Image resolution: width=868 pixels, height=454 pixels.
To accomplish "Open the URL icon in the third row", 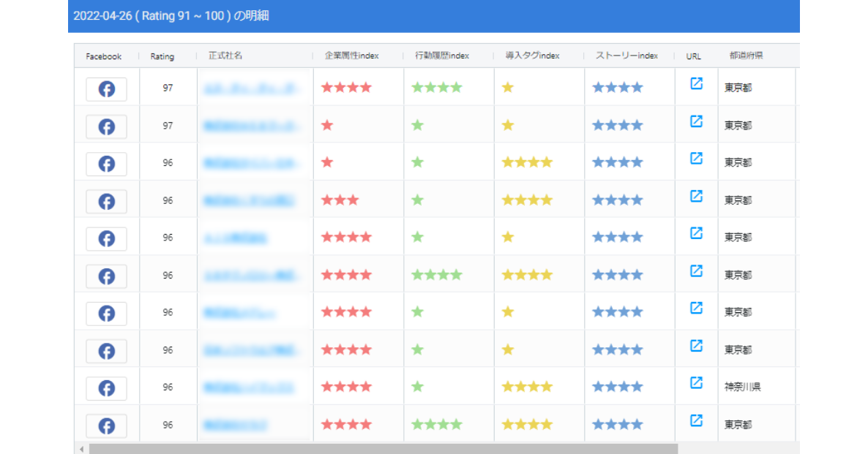I will pyautogui.click(x=696, y=158).
